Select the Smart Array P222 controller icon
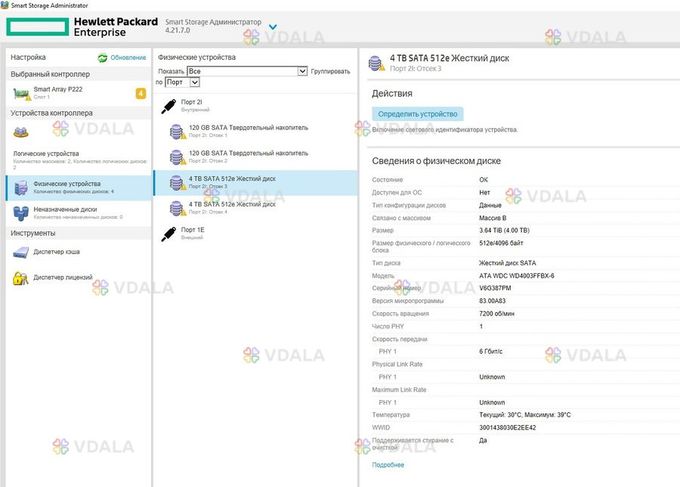680x487 pixels. [21, 93]
